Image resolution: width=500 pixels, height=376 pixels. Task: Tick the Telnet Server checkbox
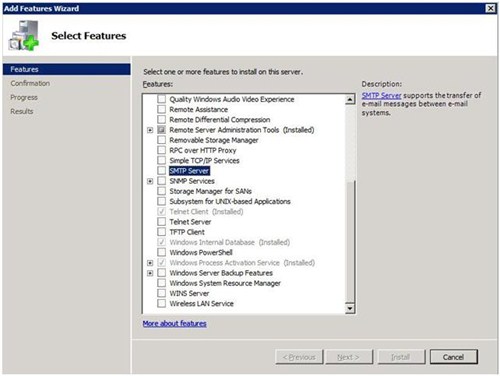(162, 221)
